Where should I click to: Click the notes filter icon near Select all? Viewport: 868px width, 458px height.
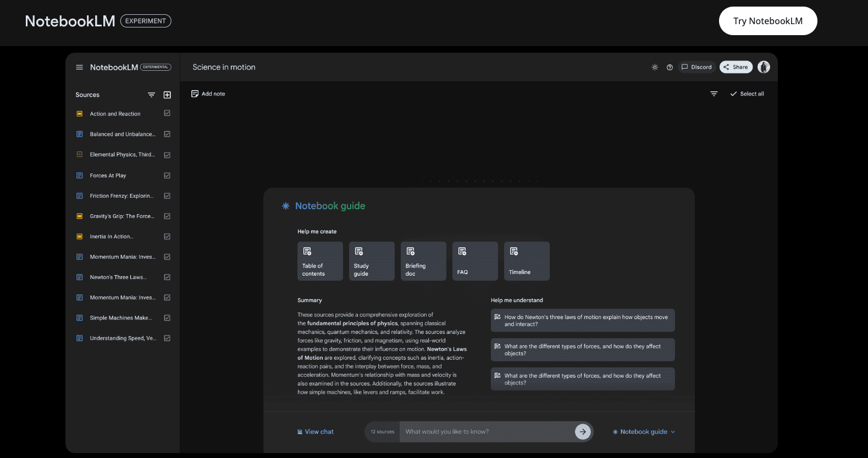pos(714,94)
